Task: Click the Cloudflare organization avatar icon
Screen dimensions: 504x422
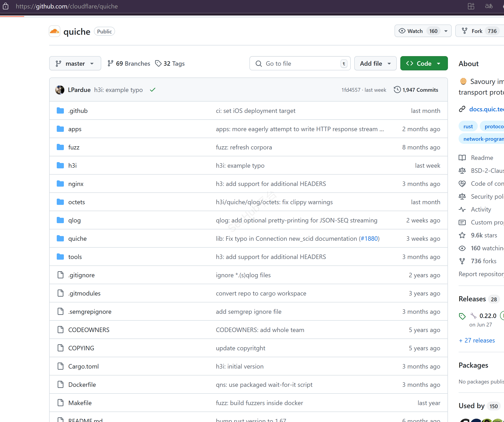Action: pos(55,31)
